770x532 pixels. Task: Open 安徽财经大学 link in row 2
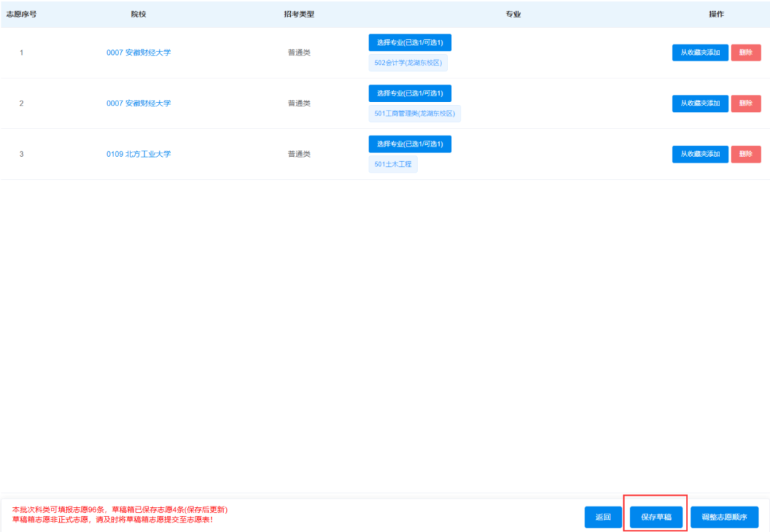click(138, 103)
